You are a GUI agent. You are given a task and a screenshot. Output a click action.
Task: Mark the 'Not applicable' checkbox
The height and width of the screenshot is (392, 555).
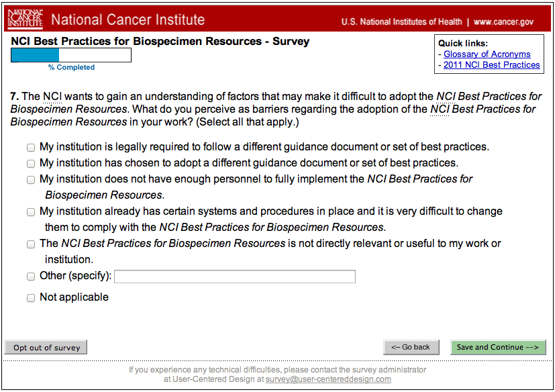tap(31, 297)
